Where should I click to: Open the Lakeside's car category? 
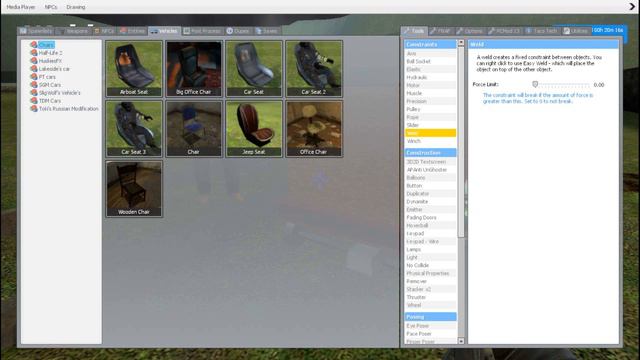point(54,69)
